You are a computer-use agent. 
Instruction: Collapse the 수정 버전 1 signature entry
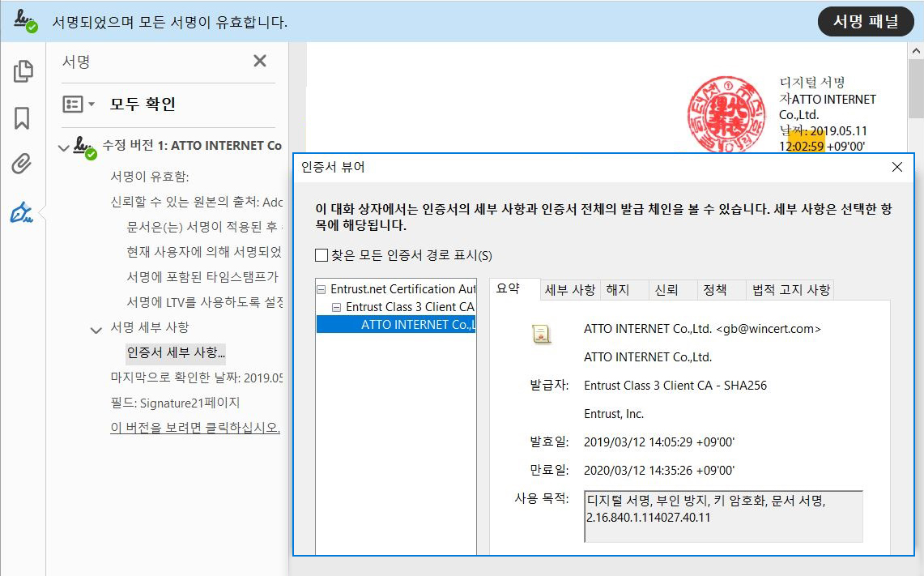point(64,147)
